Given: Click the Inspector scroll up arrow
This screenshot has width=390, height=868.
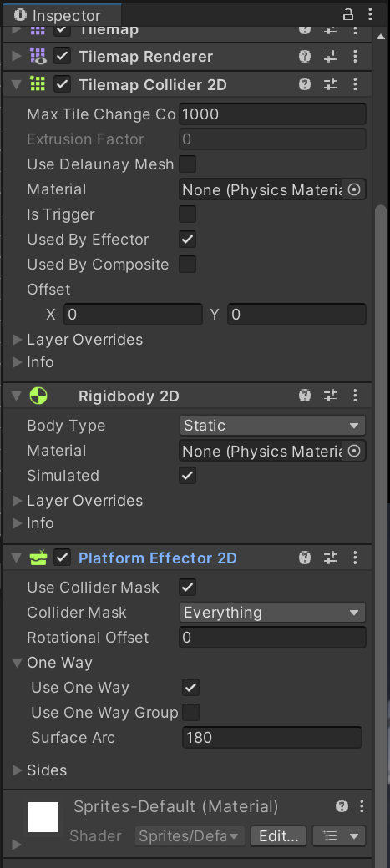Looking at the screenshot, I should click(x=380, y=37).
